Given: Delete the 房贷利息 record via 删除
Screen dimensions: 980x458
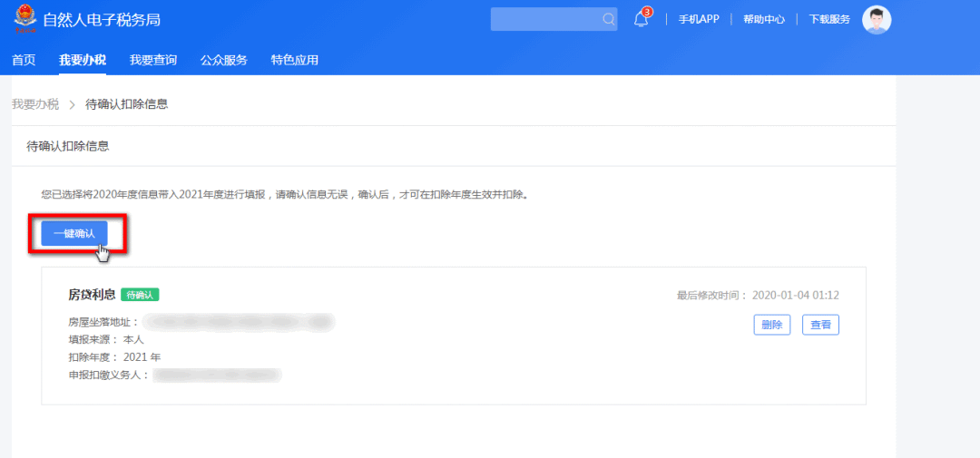Looking at the screenshot, I should pyautogui.click(x=772, y=325).
